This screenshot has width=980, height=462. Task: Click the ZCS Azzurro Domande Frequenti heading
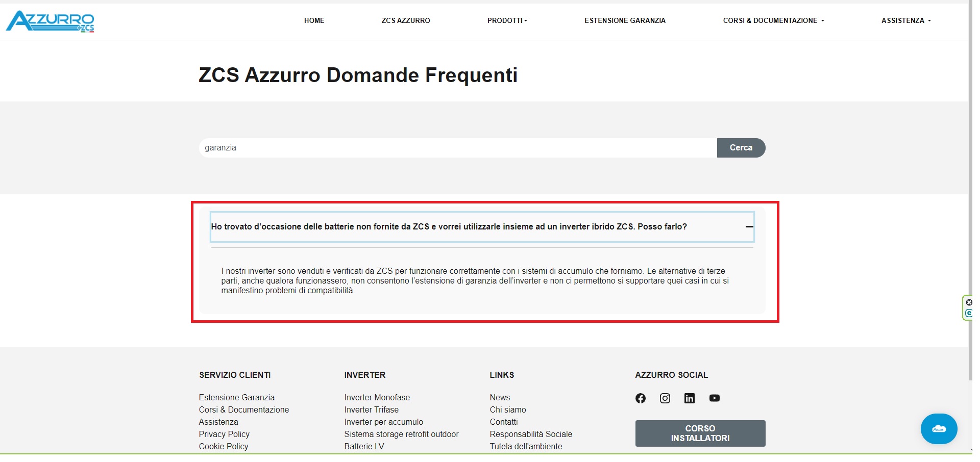click(x=358, y=75)
